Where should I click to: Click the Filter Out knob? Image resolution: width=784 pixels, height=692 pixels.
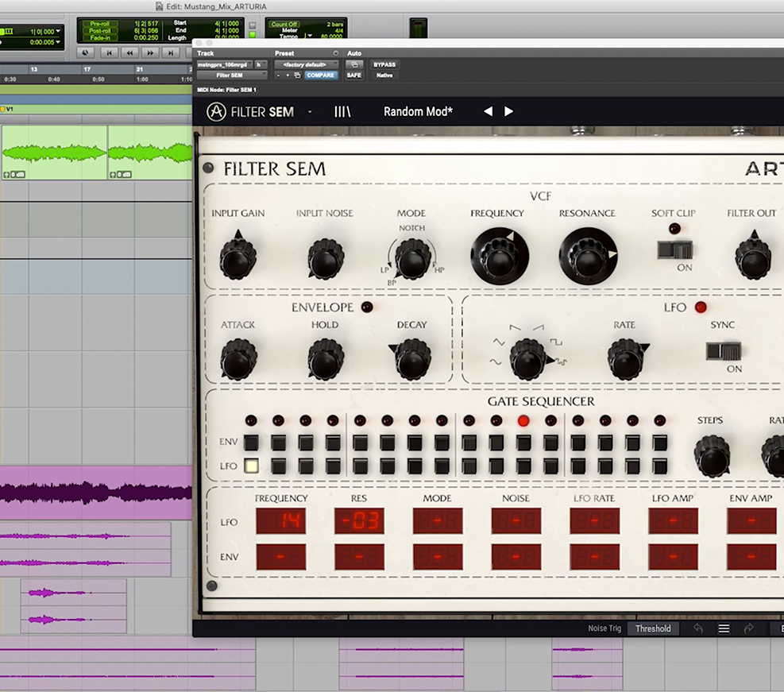[753, 259]
